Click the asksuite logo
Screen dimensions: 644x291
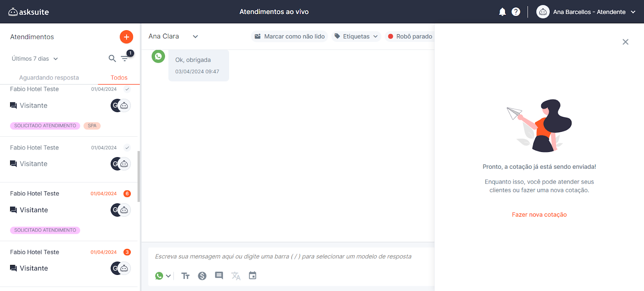tap(29, 12)
